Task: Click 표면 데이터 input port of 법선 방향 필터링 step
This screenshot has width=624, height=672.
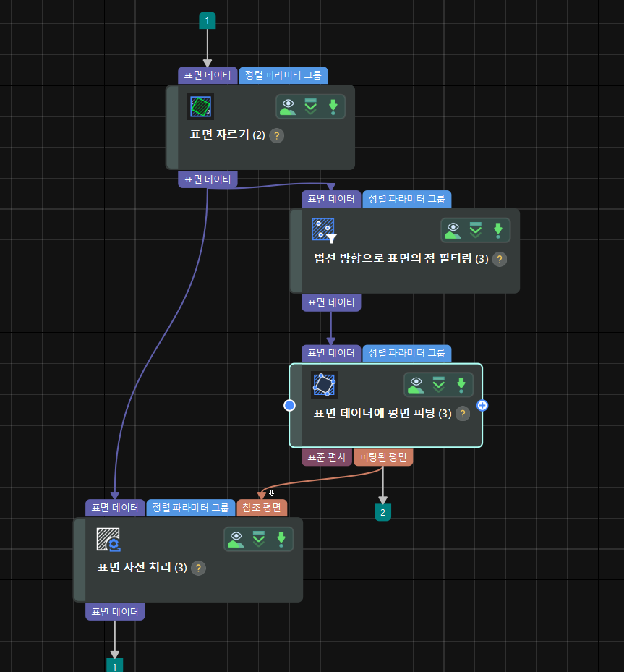Action: (x=331, y=199)
